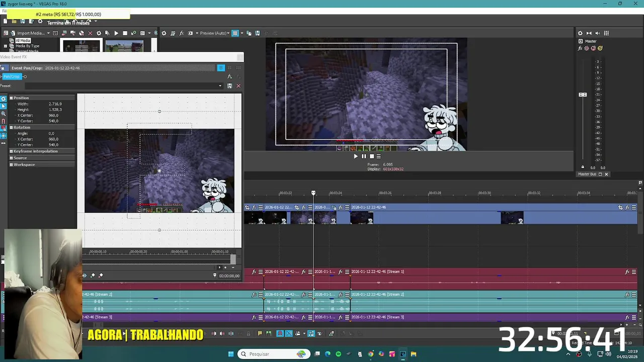Open Master bus audio properties gear
The image size is (644, 362).
580,33
